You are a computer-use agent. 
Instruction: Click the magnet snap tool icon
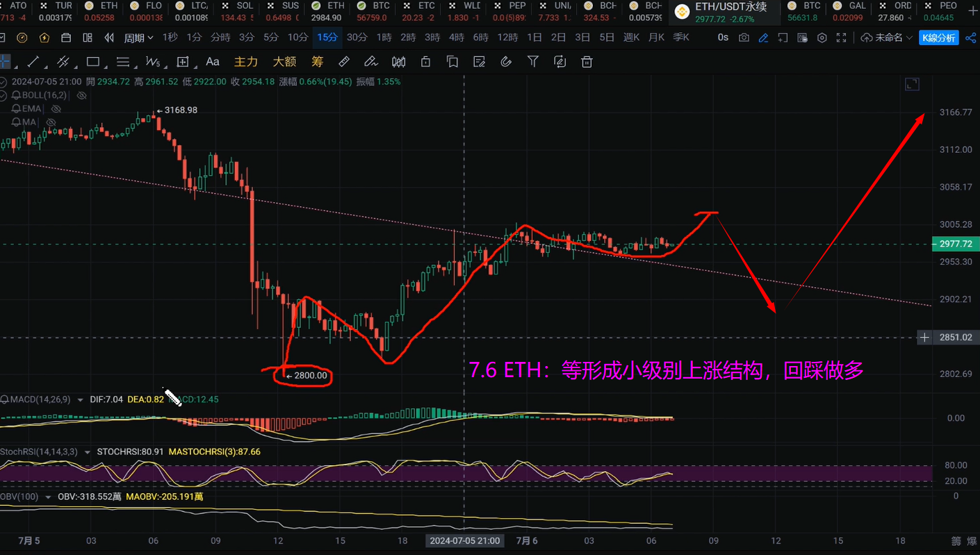pyautogui.click(x=506, y=62)
